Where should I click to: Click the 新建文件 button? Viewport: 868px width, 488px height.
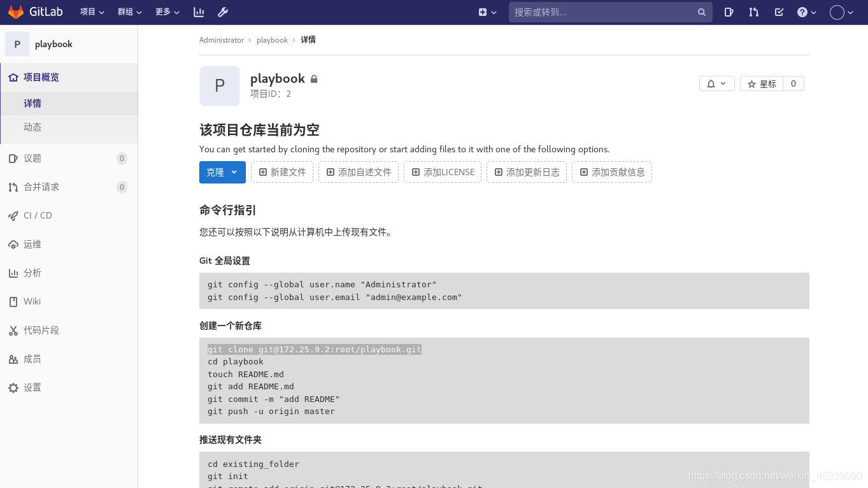point(281,172)
